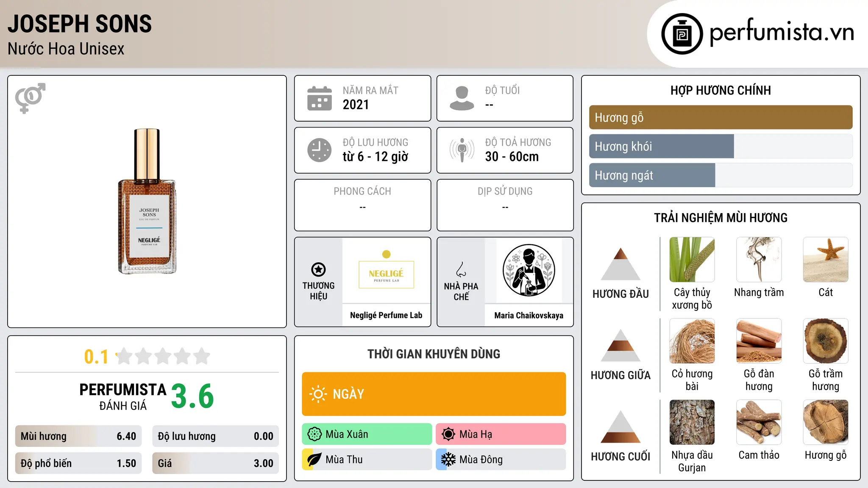Click the Nước Hoa Unisex subtitle
868x488 pixels.
(66, 49)
